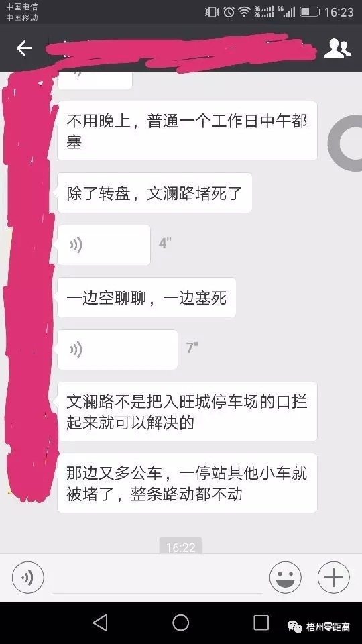Focus the message text input field
The height and width of the screenshot is (644, 362).
(157, 579)
